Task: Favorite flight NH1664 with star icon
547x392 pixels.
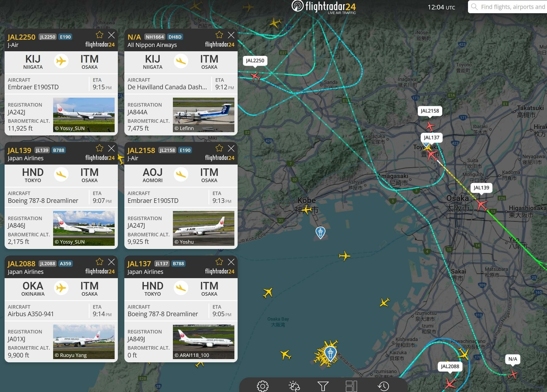Action: pyautogui.click(x=219, y=35)
